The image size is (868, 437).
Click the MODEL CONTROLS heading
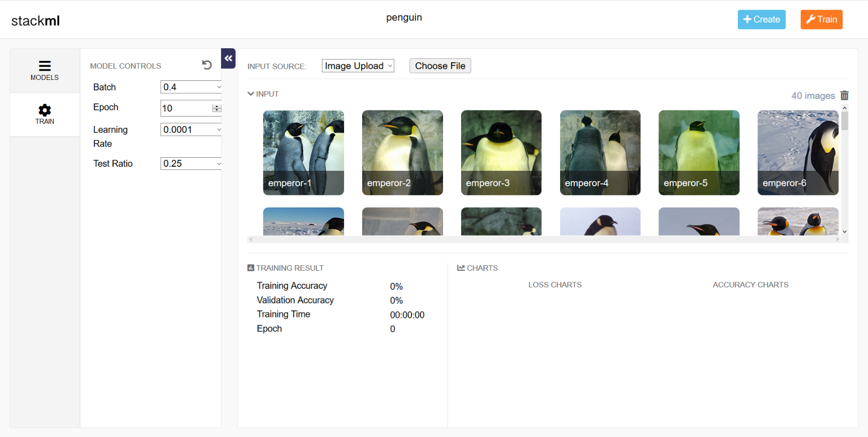(126, 66)
